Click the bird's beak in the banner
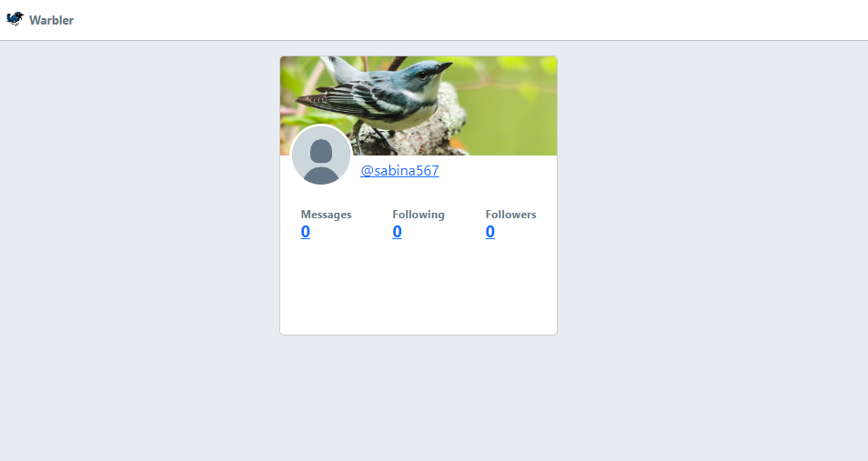868x461 pixels. [x=445, y=67]
